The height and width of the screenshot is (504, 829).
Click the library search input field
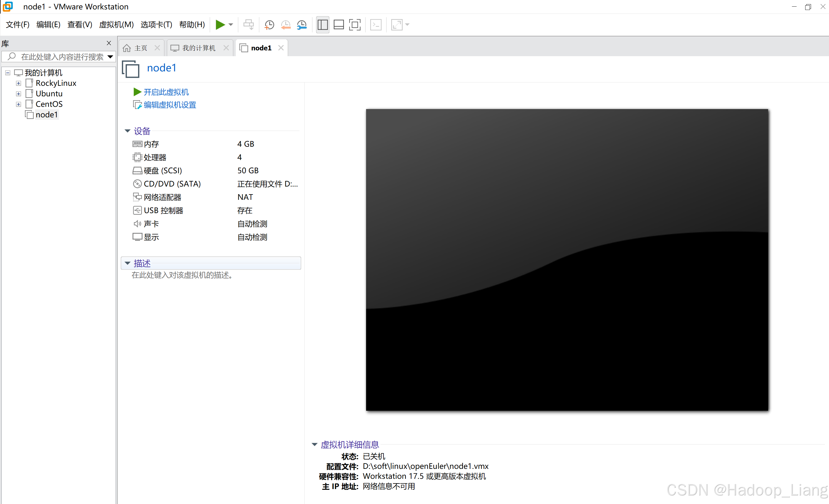pyautogui.click(x=62, y=56)
